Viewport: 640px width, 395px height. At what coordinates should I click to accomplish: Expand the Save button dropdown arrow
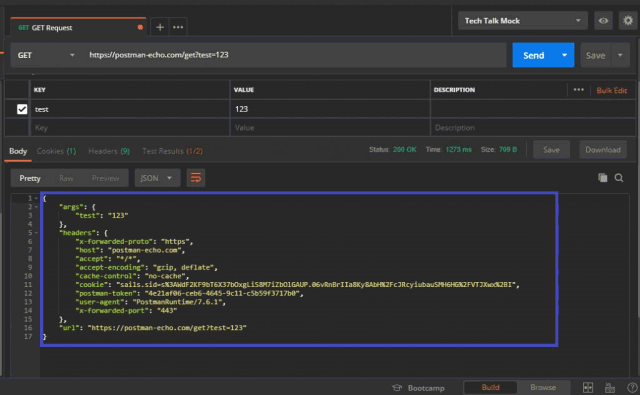pyautogui.click(x=620, y=55)
